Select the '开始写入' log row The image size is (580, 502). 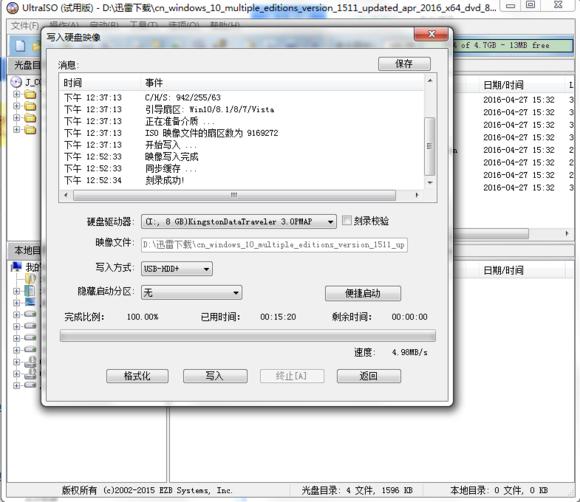pyautogui.click(x=242, y=145)
